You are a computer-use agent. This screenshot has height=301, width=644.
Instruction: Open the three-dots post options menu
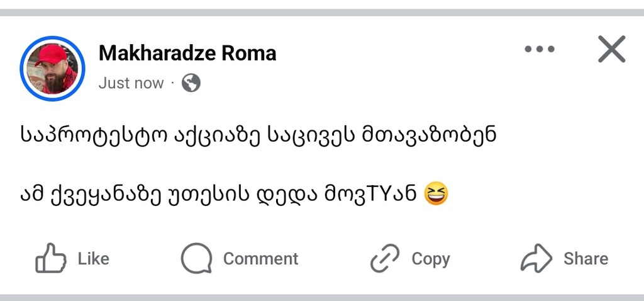coord(539,49)
